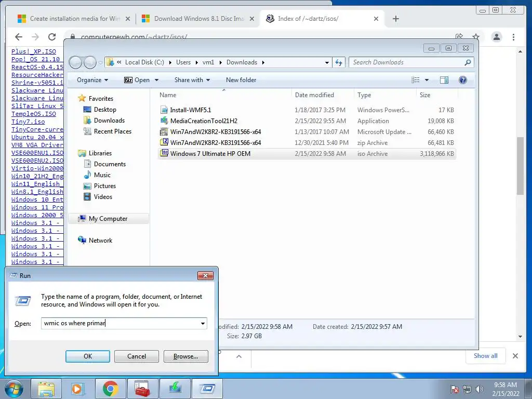Click the Explorer forward navigation button
Image resolution: width=532 pixels, height=399 pixels.
point(90,62)
